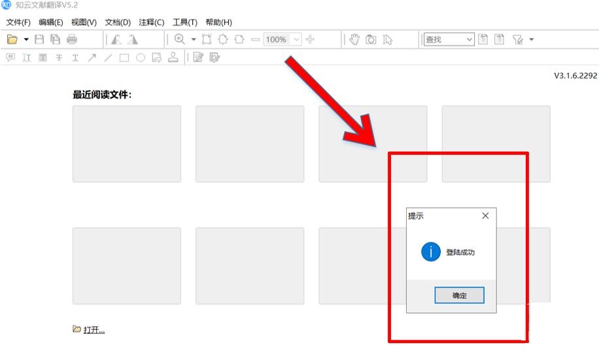This screenshot has width=599, height=364.
Task: Click the strikethrough text tool
Action: 59,58
